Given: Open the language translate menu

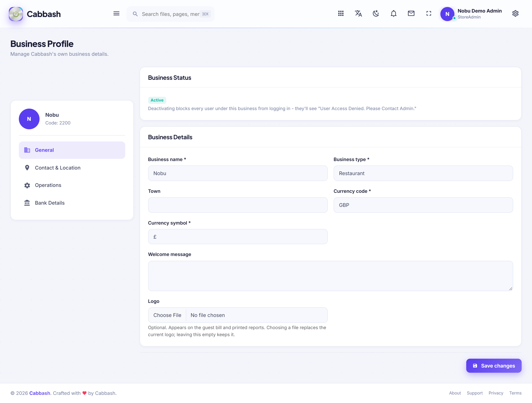Looking at the screenshot, I should pyautogui.click(x=358, y=13).
